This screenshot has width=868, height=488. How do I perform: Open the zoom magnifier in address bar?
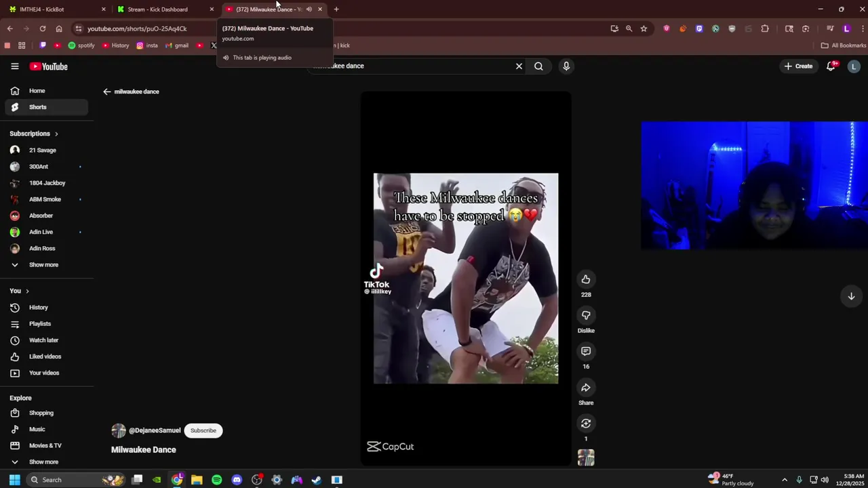pos(629,28)
